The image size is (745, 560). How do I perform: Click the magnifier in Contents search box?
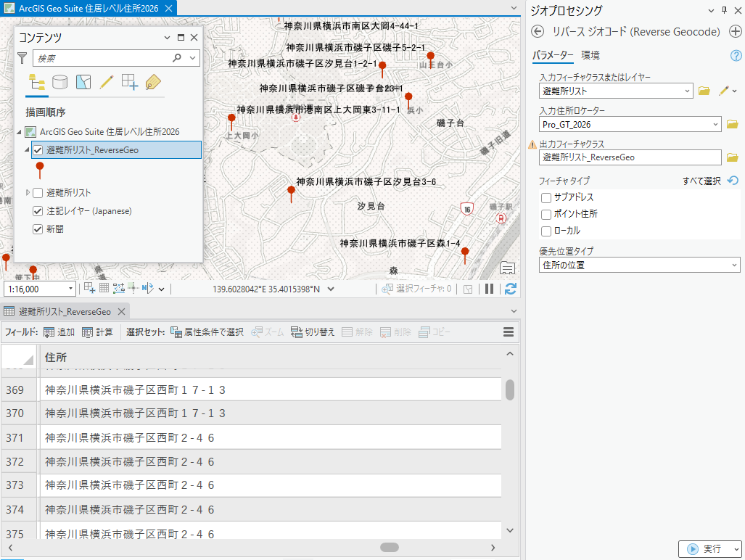(x=177, y=58)
